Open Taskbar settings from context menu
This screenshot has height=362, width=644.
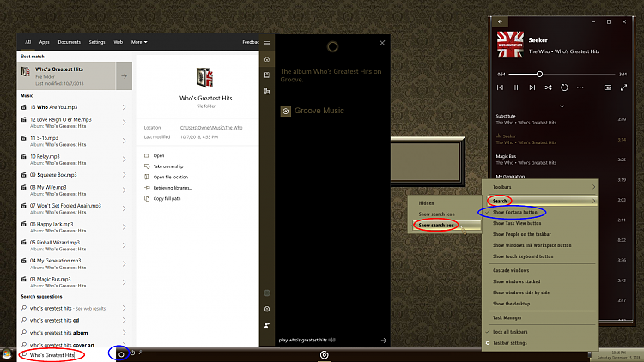(510, 343)
